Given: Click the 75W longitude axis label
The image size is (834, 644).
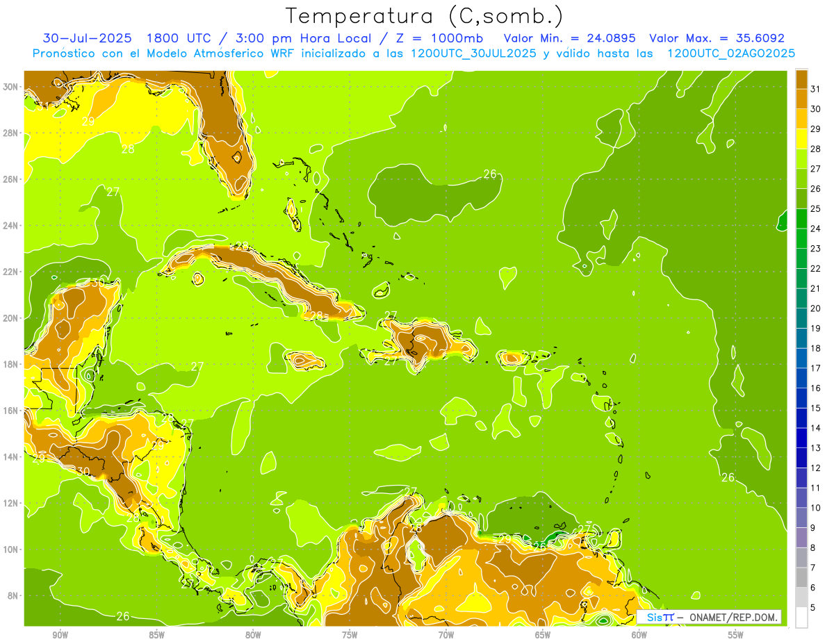Looking at the screenshot, I should [x=350, y=635].
